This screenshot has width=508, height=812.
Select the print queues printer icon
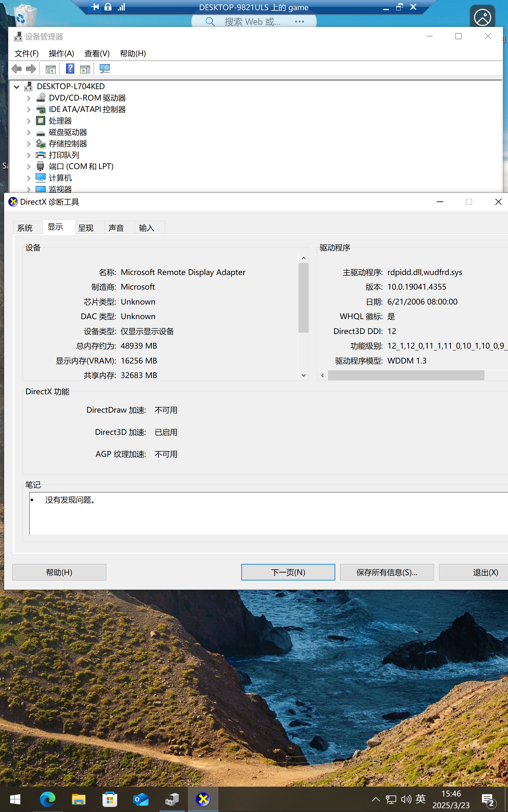coord(41,155)
